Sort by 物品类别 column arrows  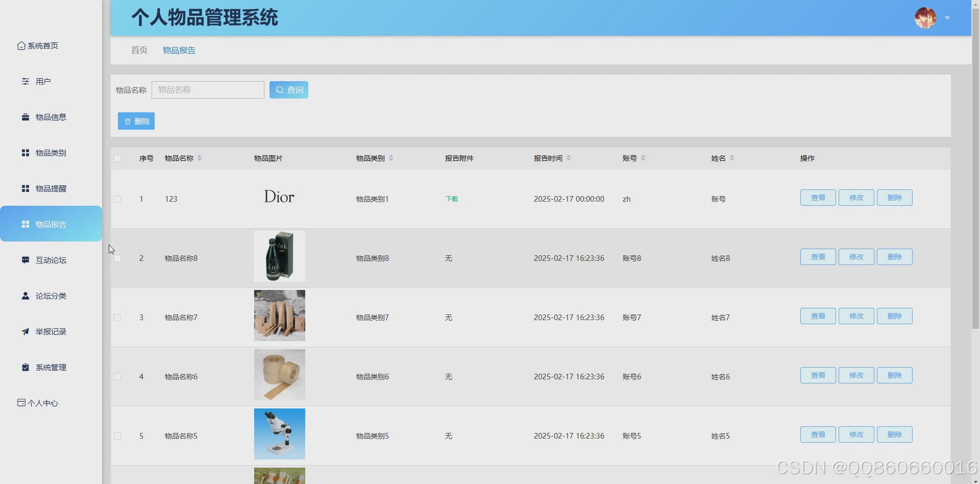(391, 158)
